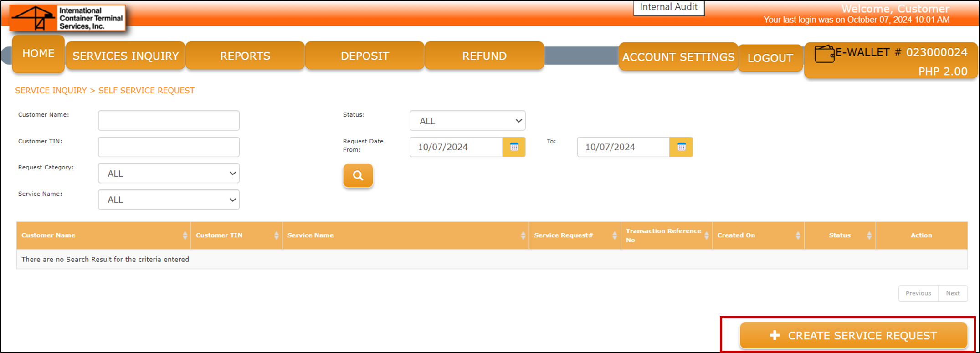Focus the Customer TIN text field
The width and height of the screenshot is (980, 353).
pos(169,147)
